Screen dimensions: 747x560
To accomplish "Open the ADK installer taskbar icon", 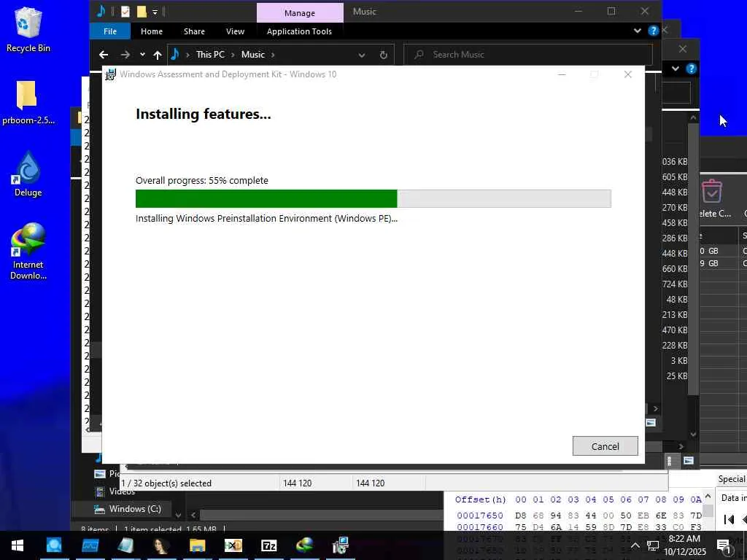I will point(340,545).
